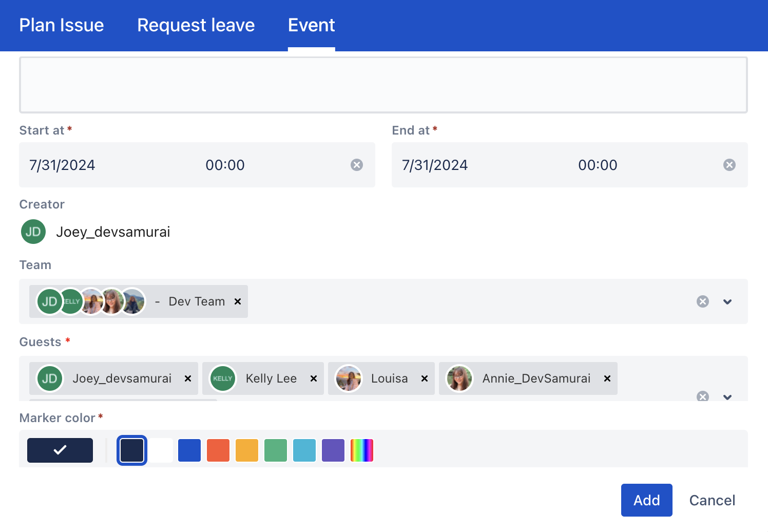Clear the End at date field
768x532 pixels.
tap(729, 165)
